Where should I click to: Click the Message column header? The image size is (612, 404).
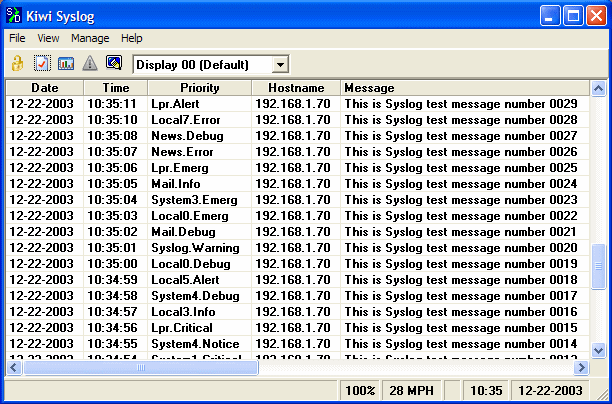(x=465, y=88)
